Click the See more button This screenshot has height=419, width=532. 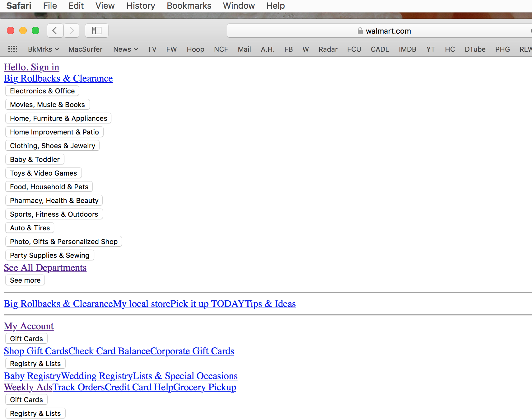click(25, 280)
